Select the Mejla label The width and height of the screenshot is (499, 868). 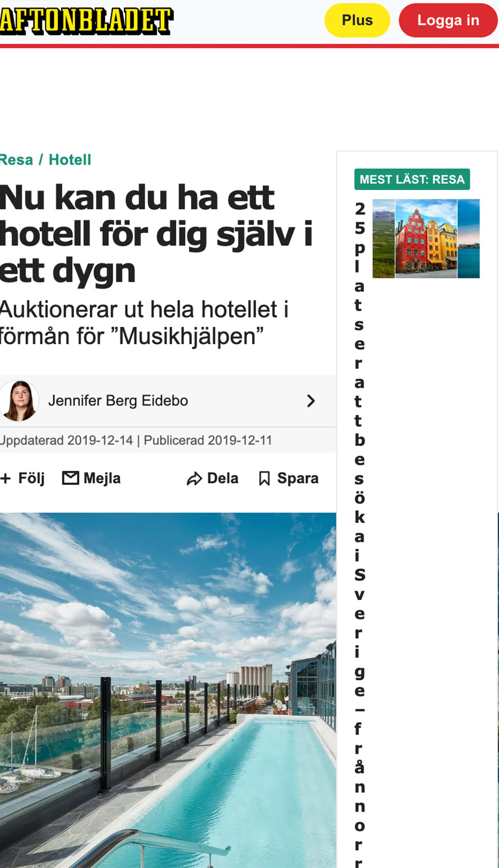[102, 478]
